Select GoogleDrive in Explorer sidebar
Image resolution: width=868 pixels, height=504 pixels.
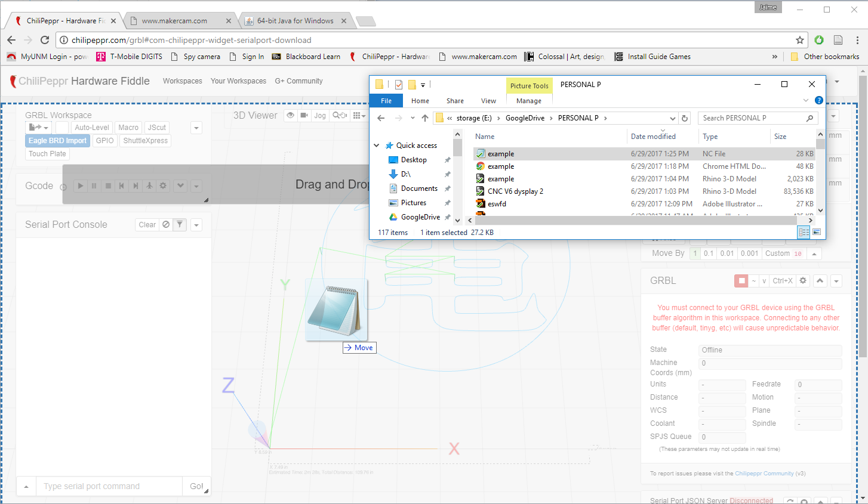click(x=420, y=217)
